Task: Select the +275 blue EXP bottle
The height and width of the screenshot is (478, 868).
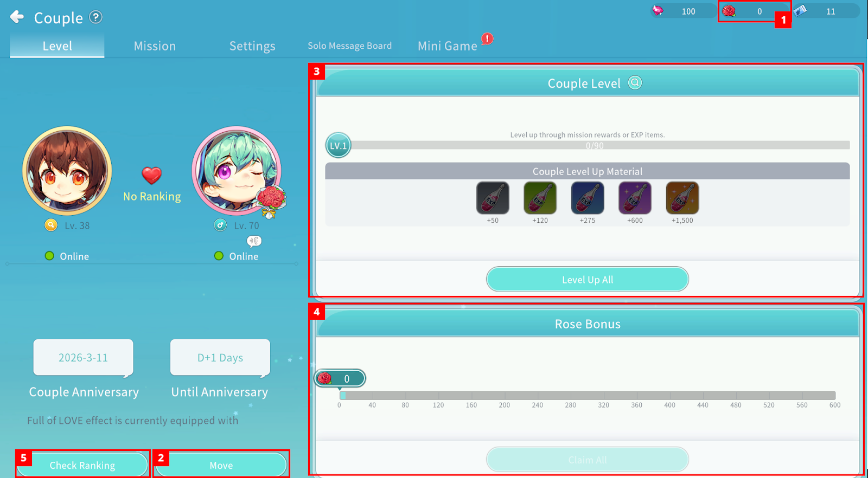Action: [x=587, y=198]
